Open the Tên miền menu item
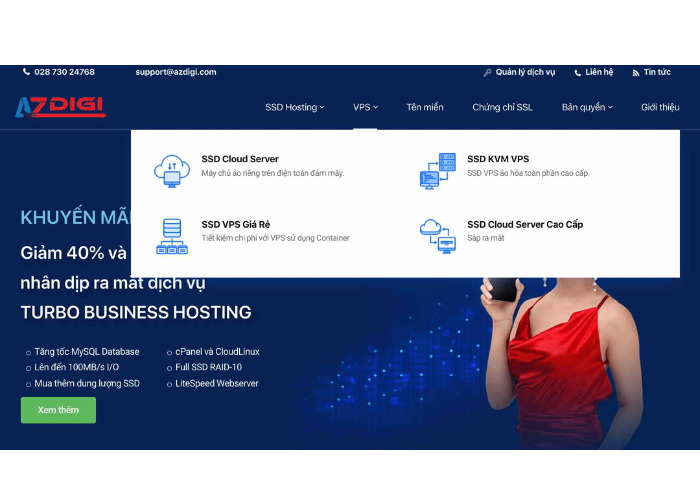 (x=425, y=107)
